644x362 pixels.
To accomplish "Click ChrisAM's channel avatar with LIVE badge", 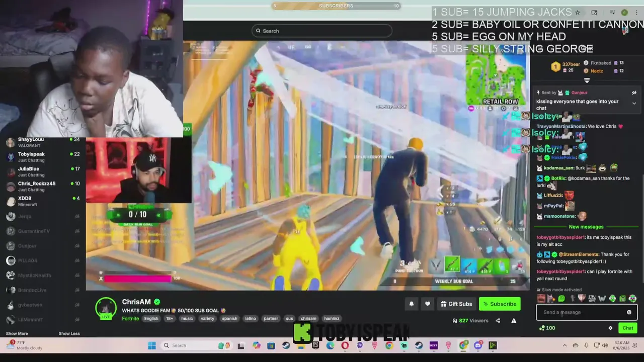I will pos(106,309).
